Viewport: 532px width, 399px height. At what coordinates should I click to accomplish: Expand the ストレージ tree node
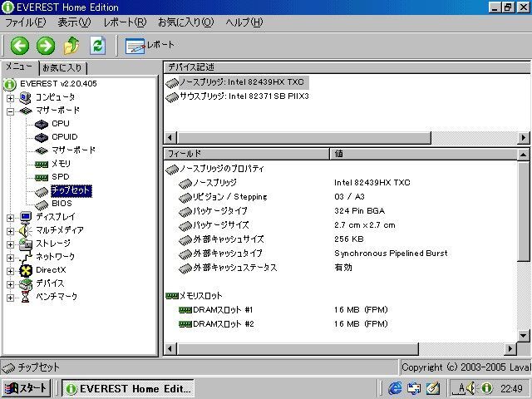[10, 244]
